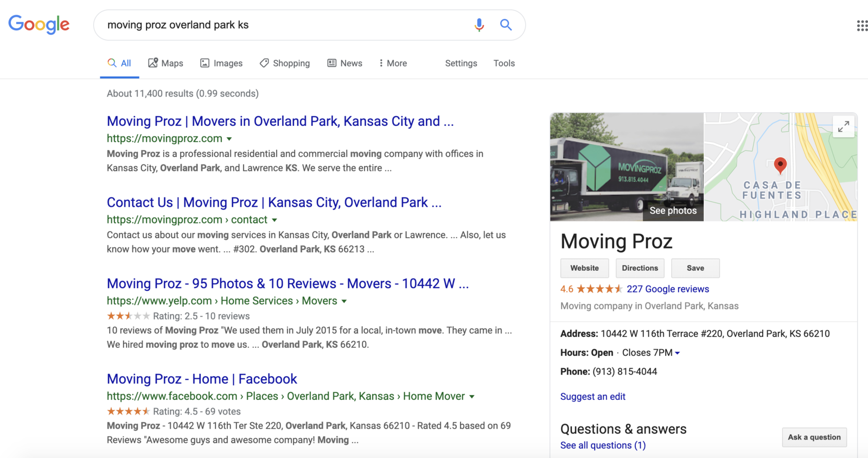Click the red map location pin
Screen dimensions: 868x458
(x=780, y=166)
